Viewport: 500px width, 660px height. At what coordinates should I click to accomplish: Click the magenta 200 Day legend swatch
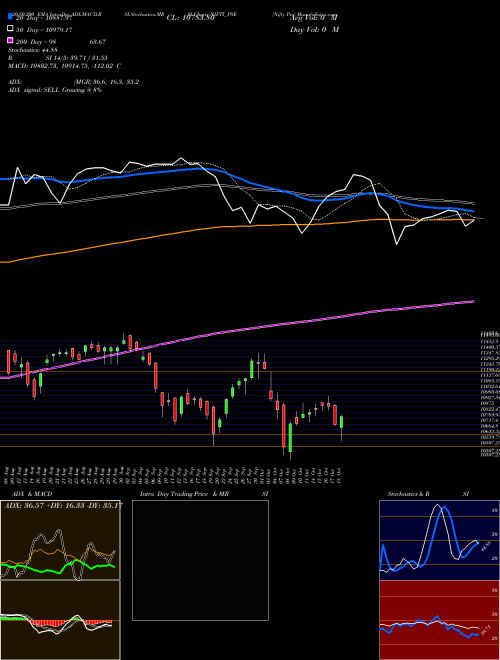[11, 40]
